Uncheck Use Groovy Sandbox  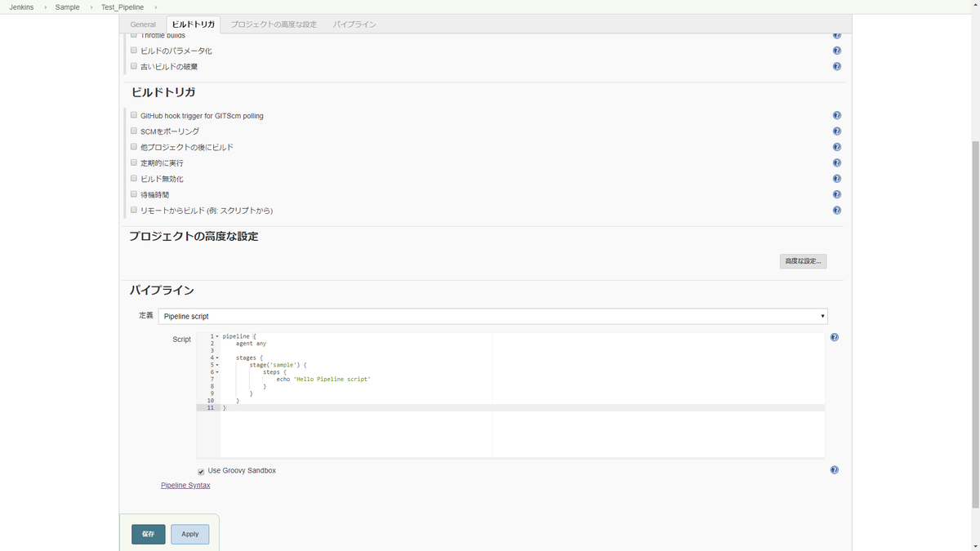coord(201,471)
